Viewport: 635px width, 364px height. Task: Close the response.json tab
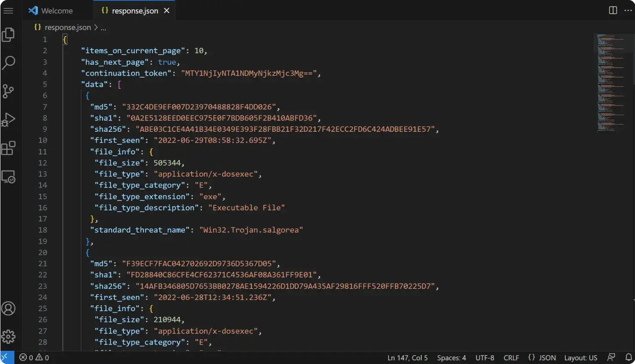tap(167, 11)
